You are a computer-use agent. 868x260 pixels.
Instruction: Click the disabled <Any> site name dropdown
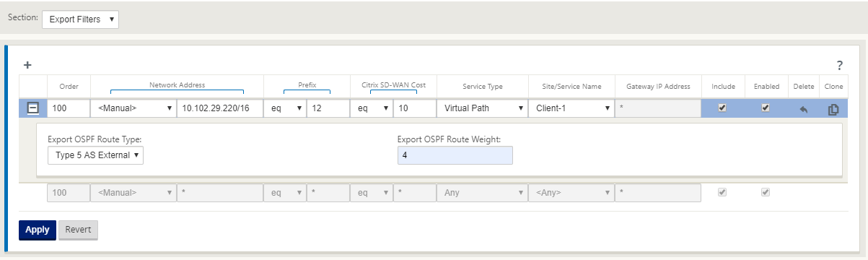(571, 193)
